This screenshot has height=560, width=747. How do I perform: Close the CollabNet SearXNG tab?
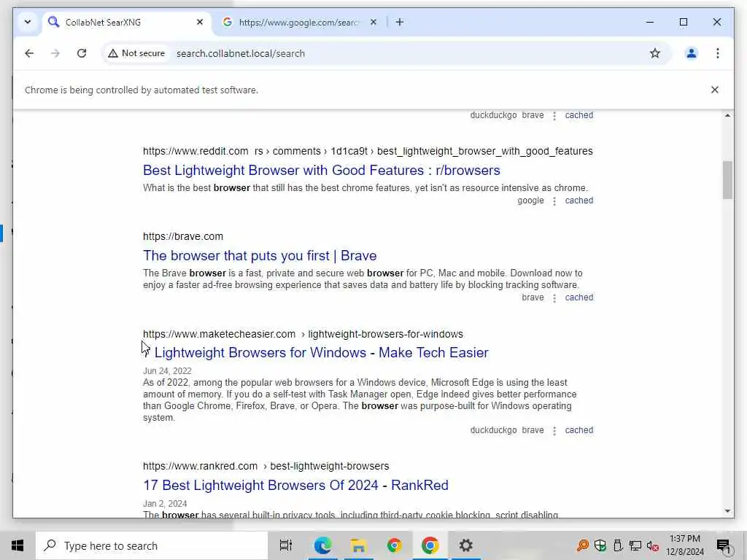[x=200, y=22]
